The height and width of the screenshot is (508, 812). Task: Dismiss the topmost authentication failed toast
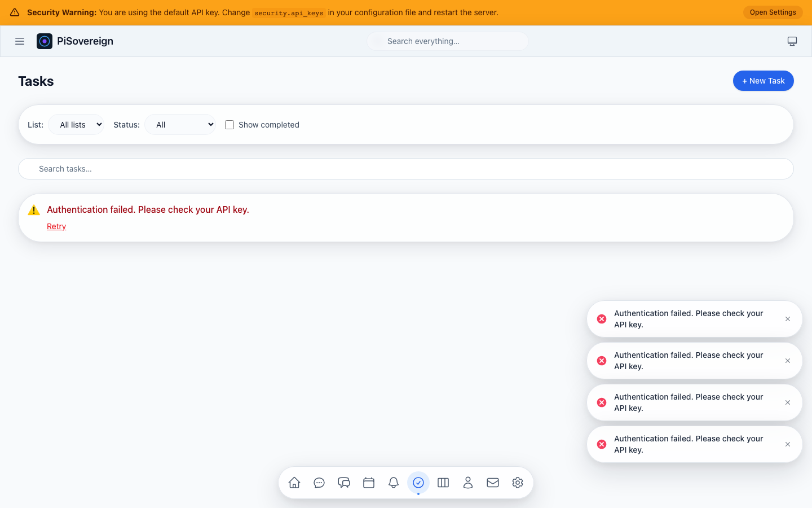point(787,319)
